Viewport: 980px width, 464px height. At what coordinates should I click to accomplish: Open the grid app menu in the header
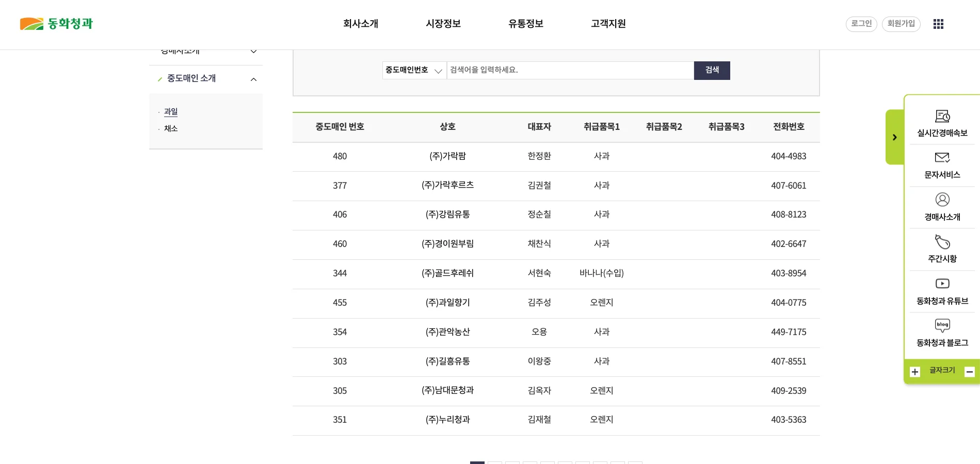click(938, 24)
